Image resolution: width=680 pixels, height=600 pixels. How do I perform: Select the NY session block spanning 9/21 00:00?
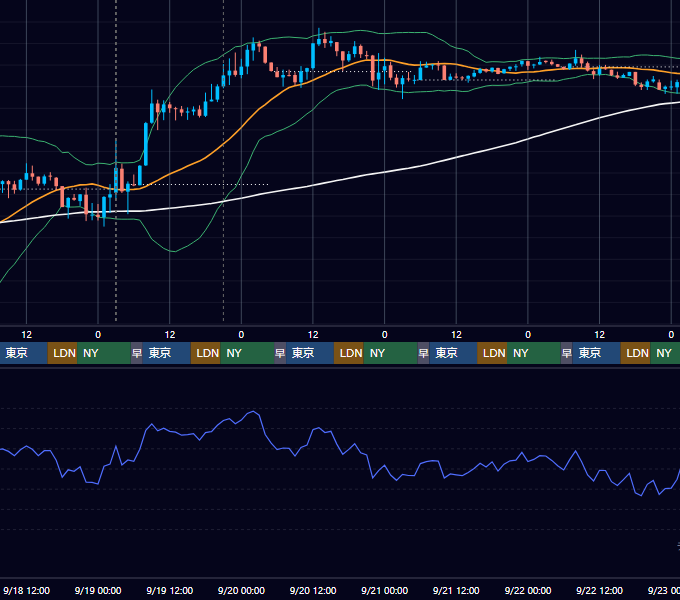pos(390,353)
